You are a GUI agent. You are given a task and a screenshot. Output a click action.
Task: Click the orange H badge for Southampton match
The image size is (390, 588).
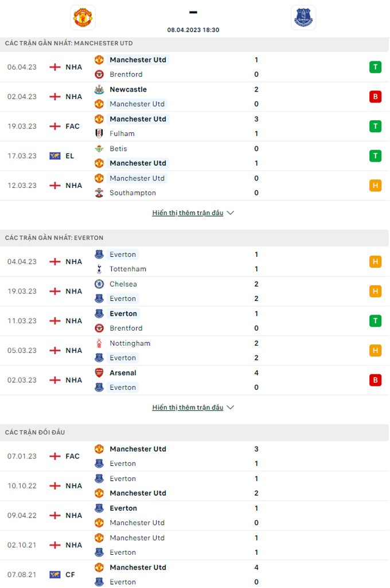click(x=376, y=186)
